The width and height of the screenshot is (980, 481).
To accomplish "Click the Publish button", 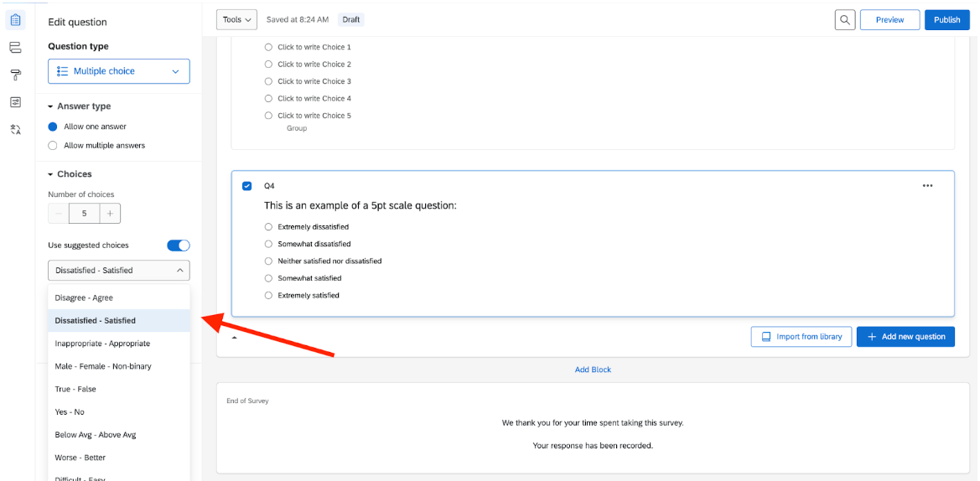I will tap(946, 20).
